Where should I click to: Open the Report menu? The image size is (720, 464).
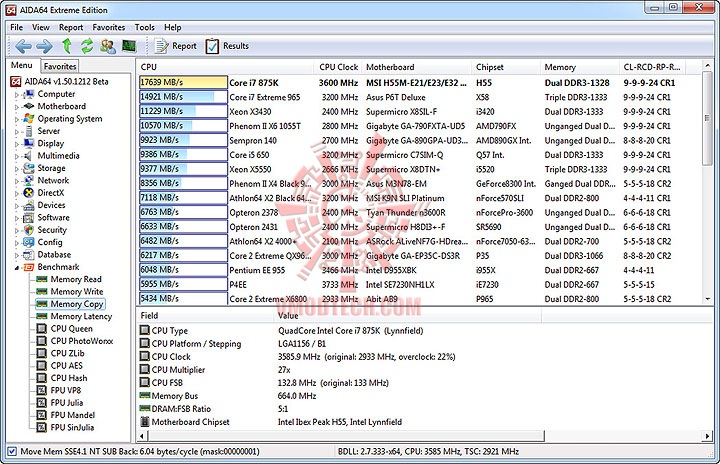click(x=71, y=28)
